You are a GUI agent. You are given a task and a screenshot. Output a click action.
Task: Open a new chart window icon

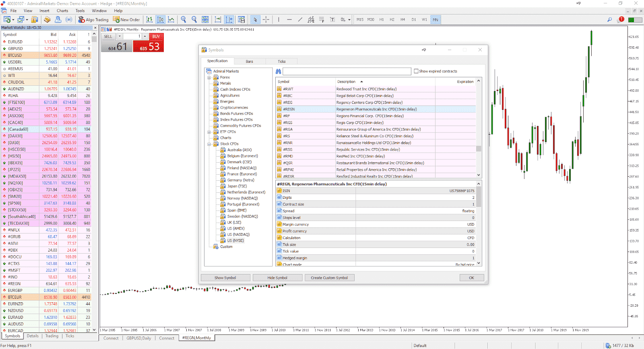(7, 19)
